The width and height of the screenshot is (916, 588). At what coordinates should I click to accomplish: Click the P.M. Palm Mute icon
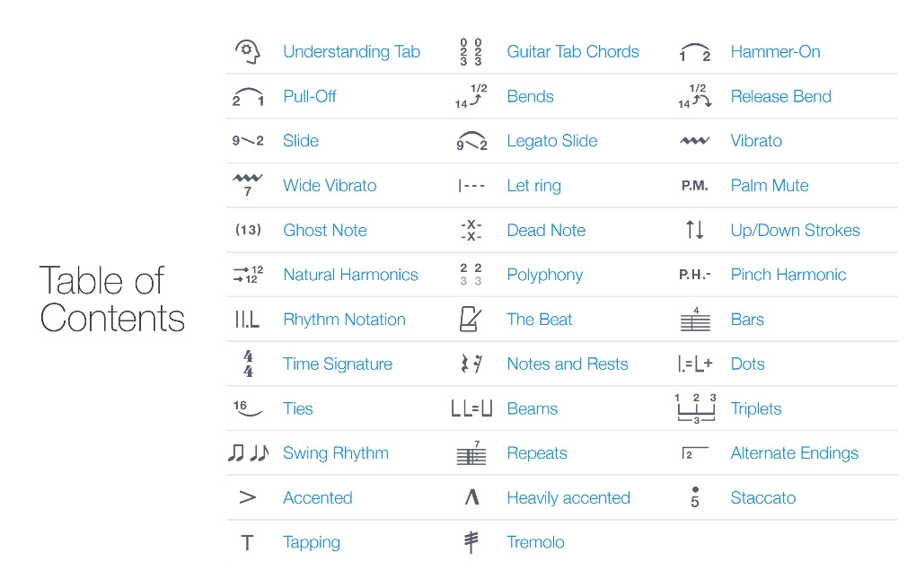(694, 186)
